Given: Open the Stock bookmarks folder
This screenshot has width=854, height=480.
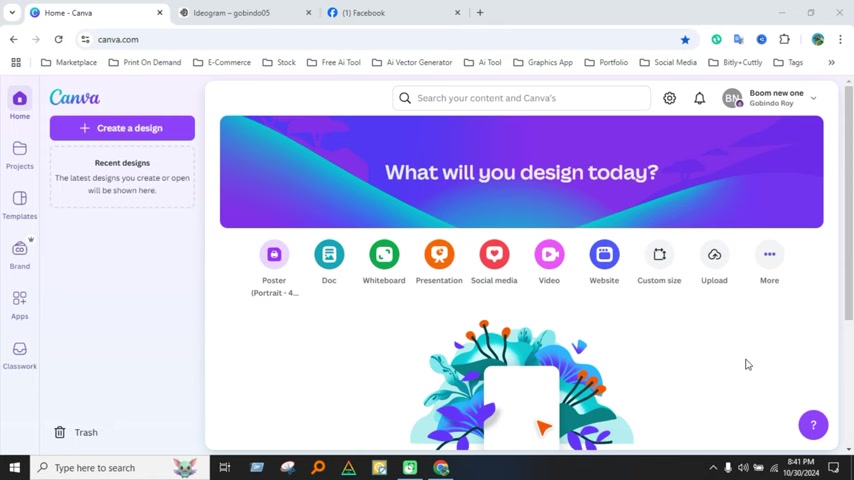Looking at the screenshot, I should pyautogui.click(x=279, y=63).
